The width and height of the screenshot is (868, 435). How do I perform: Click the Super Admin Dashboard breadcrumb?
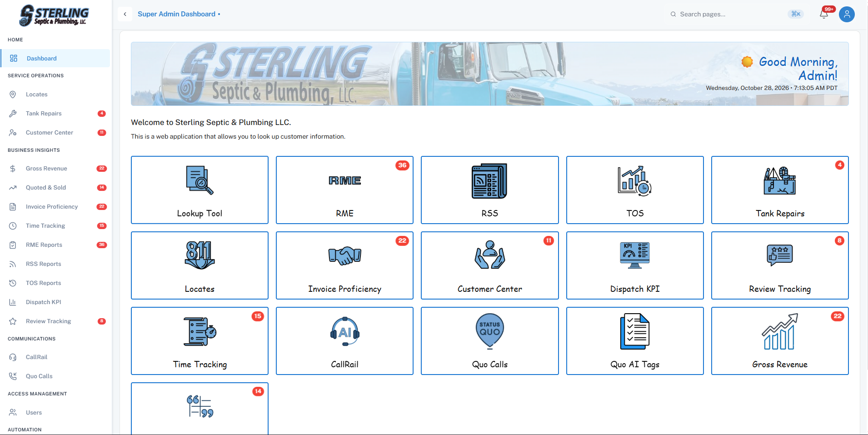(176, 14)
